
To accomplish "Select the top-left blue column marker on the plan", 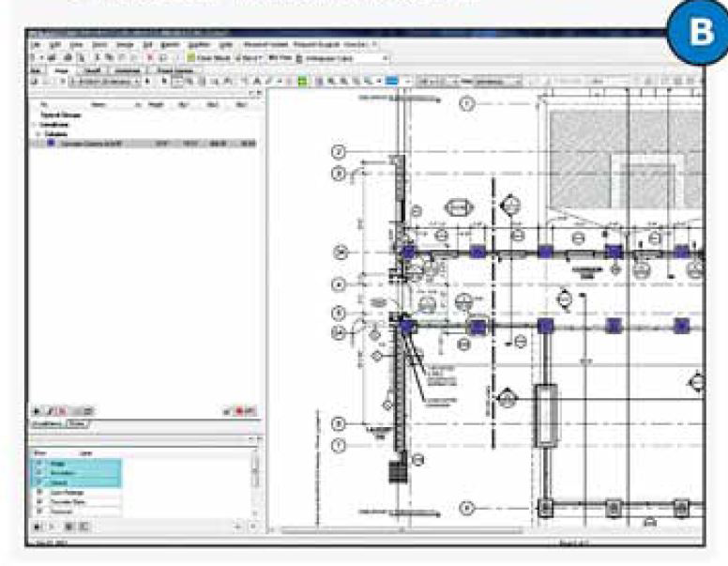I will click(408, 252).
